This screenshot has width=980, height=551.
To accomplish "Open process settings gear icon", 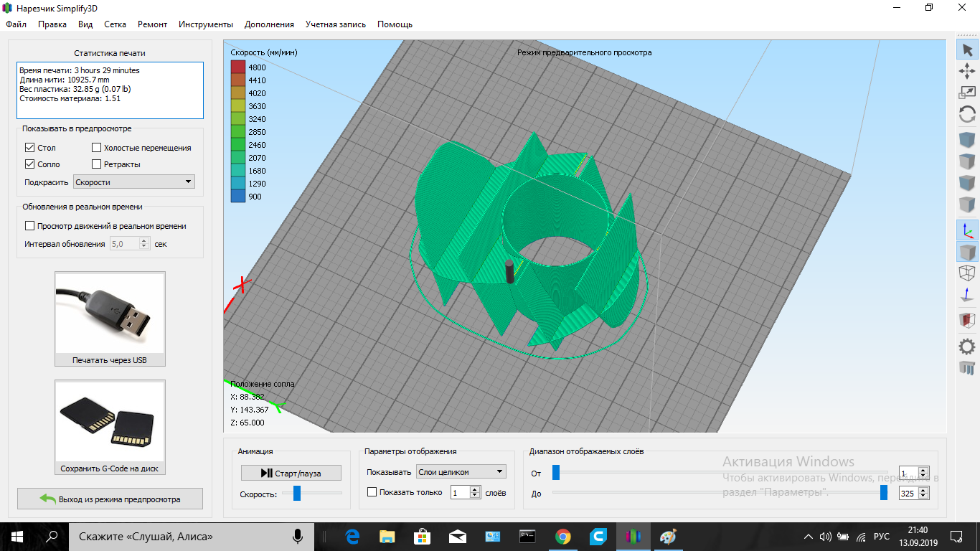I will [967, 347].
